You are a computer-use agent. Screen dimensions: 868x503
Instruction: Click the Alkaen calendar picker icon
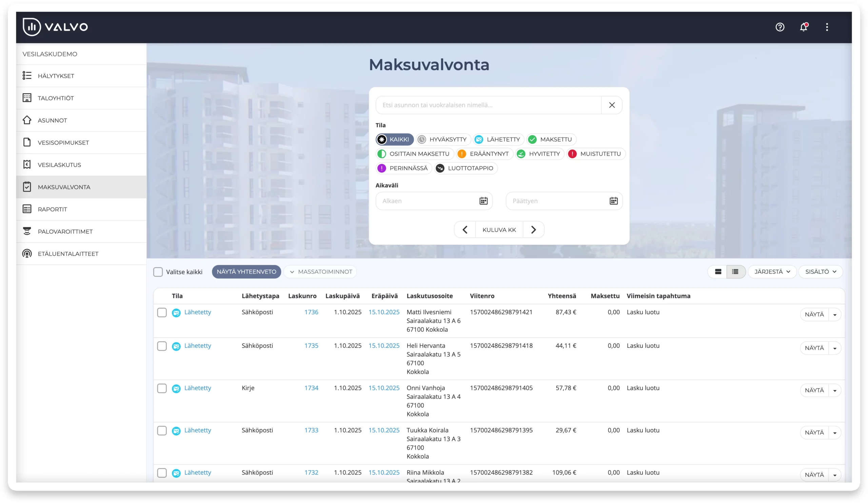click(483, 201)
